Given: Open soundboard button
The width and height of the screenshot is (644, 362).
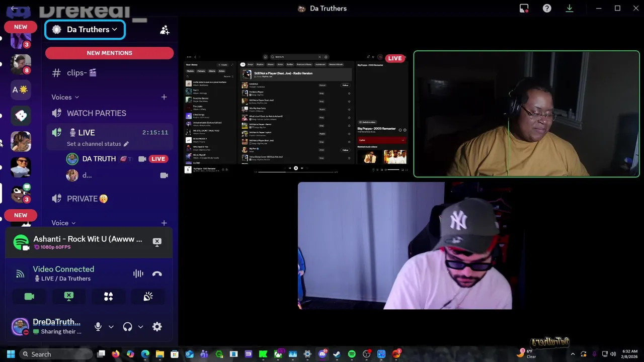Looking at the screenshot, I should [x=148, y=297].
